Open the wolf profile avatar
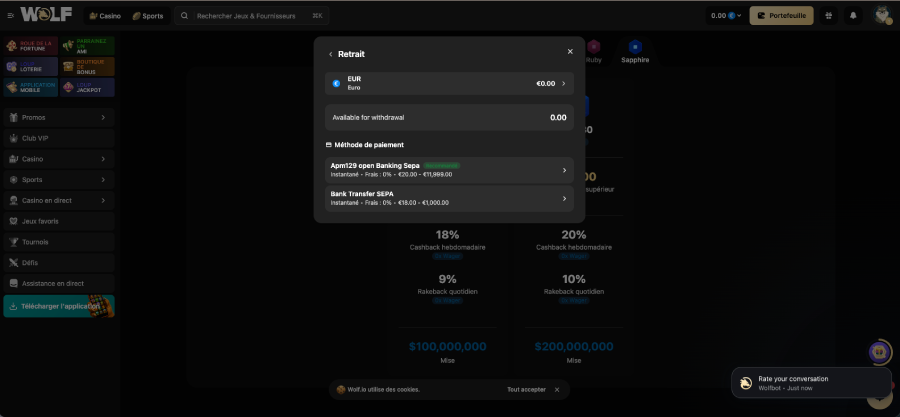The height and width of the screenshot is (417, 900). coord(882,15)
